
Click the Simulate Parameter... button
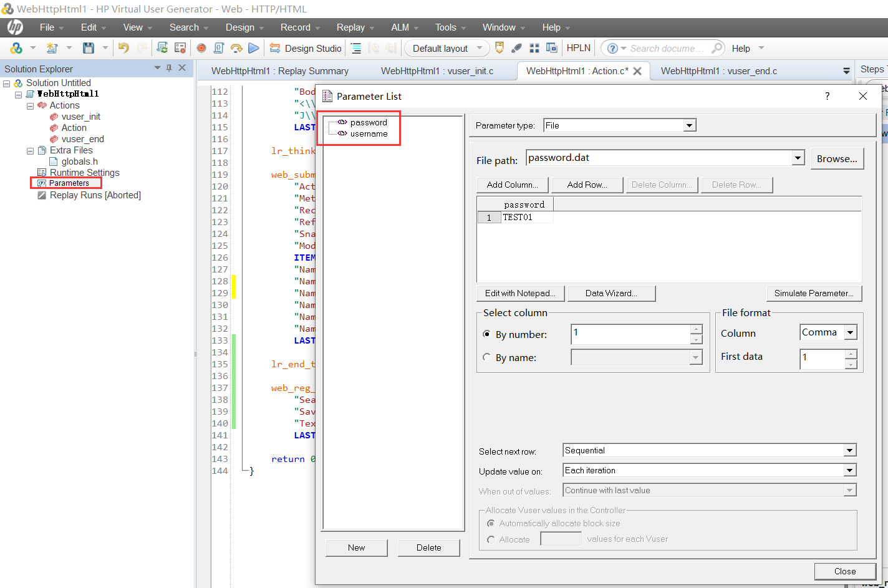pos(814,293)
